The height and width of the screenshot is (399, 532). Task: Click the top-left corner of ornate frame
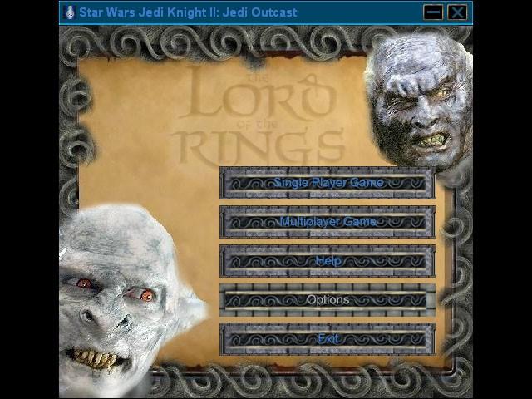[x=73, y=40]
